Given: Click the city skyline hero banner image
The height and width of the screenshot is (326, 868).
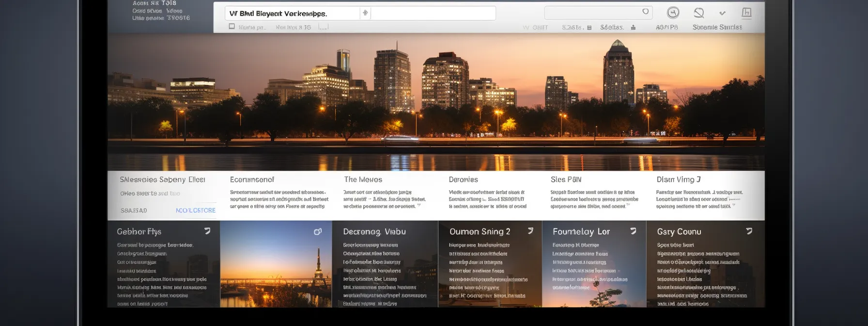Looking at the screenshot, I should (436, 102).
